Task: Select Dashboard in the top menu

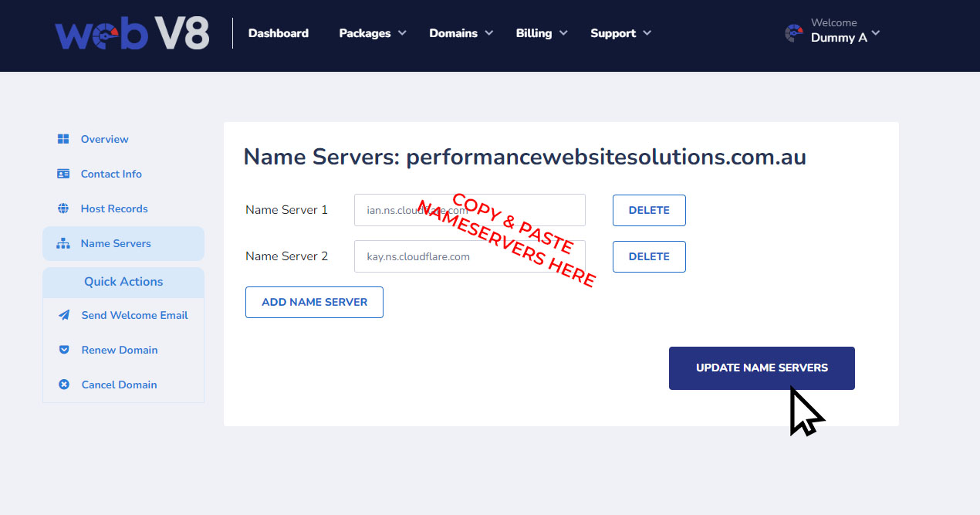Action: [278, 33]
